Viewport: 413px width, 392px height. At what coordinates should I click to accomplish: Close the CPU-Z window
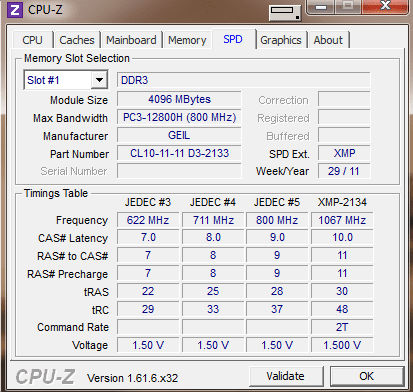coord(385,7)
